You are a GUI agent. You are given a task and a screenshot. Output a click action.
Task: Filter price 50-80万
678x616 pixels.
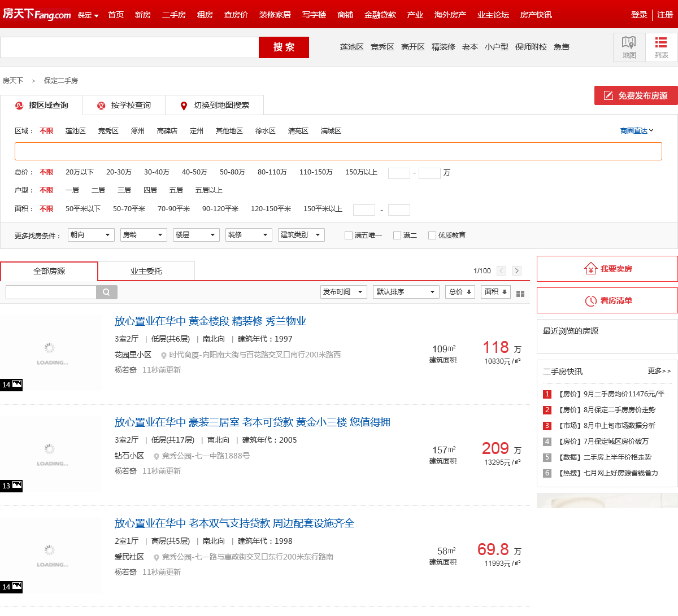pyautogui.click(x=232, y=172)
